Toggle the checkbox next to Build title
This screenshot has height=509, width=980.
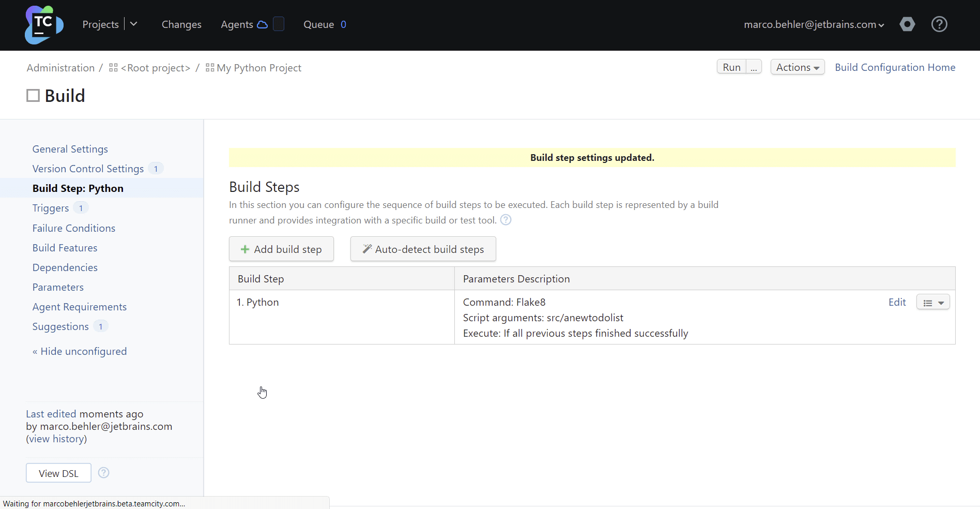coord(33,96)
